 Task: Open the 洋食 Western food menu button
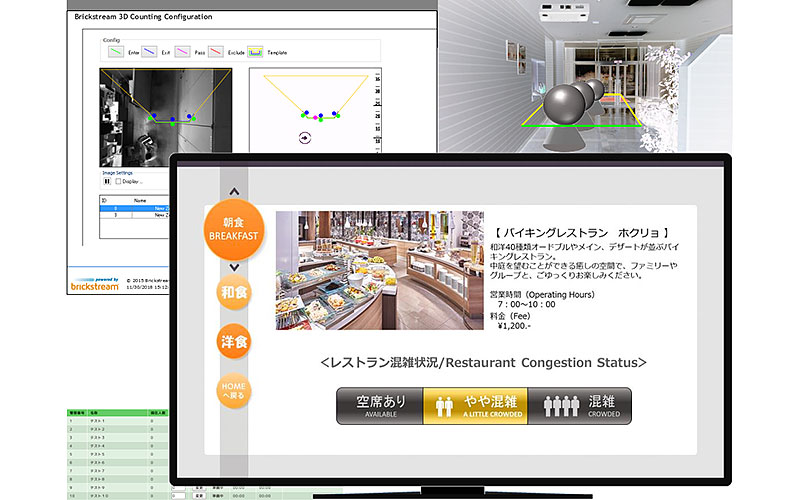click(x=234, y=341)
